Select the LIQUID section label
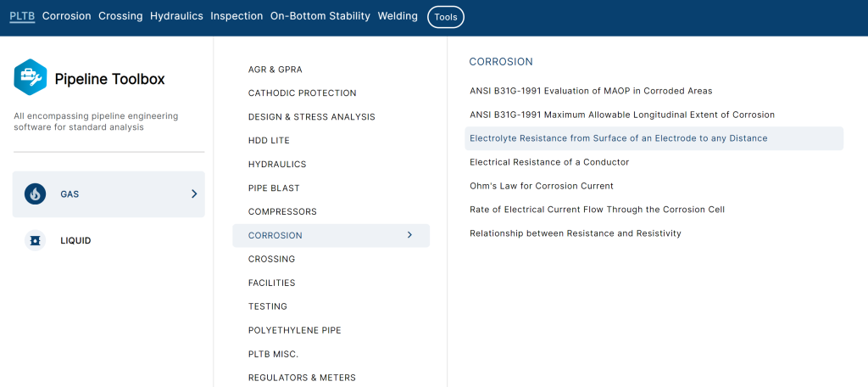The width and height of the screenshot is (868, 387). (x=75, y=241)
